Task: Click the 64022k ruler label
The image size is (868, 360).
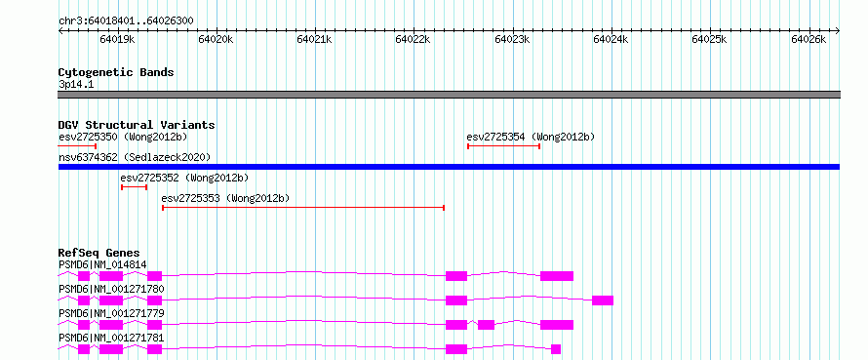Action: (x=413, y=40)
